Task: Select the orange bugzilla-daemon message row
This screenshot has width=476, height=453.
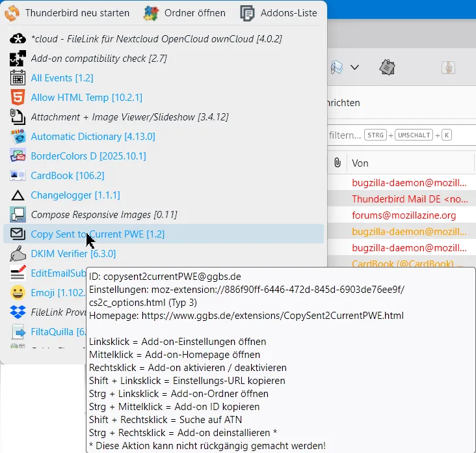Action: (402, 232)
